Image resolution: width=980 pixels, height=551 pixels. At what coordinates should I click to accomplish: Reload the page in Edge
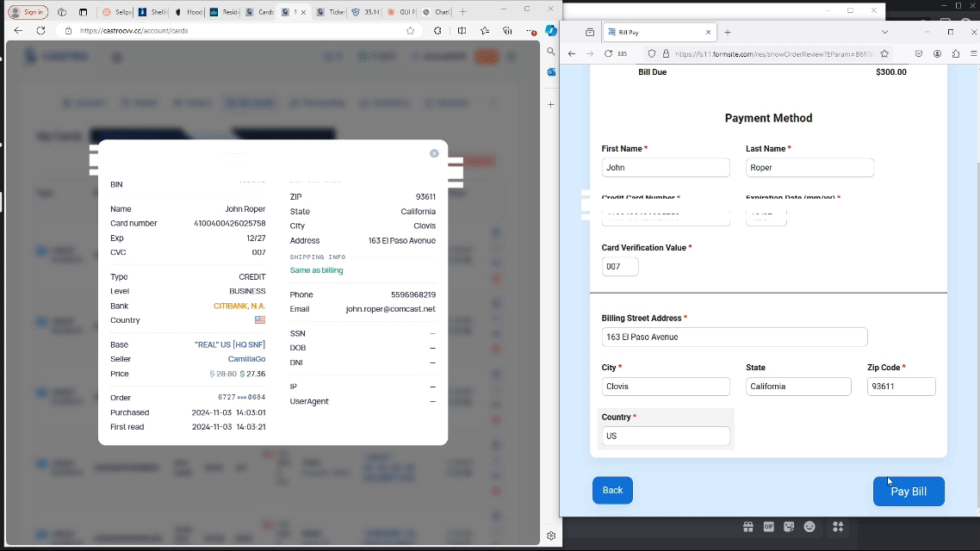tap(40, 30)
